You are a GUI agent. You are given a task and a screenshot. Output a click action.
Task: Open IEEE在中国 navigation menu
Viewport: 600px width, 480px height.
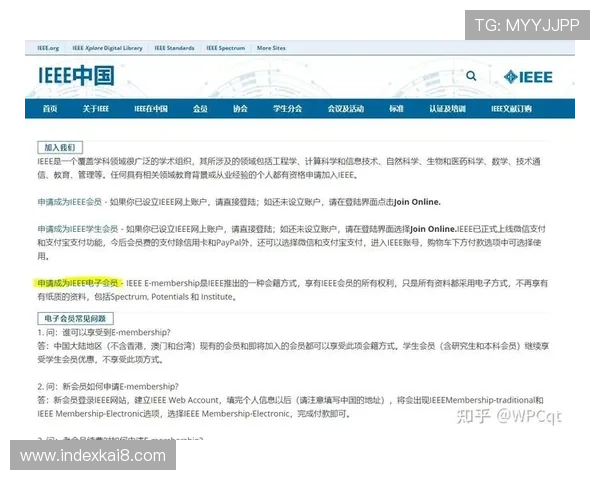pos(151,109)
